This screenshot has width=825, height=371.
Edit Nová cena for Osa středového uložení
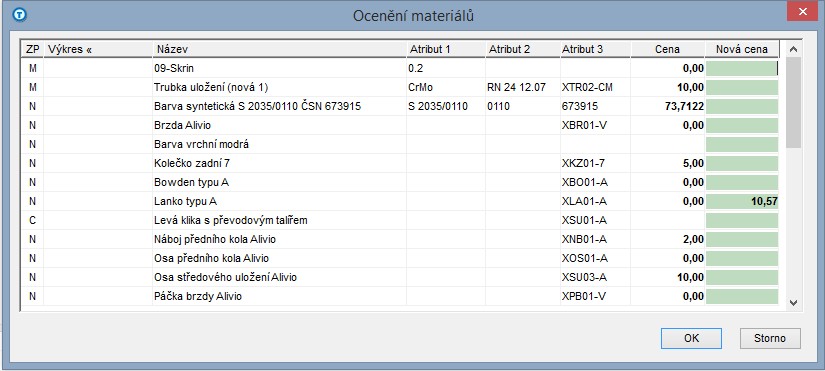point(742,277)
